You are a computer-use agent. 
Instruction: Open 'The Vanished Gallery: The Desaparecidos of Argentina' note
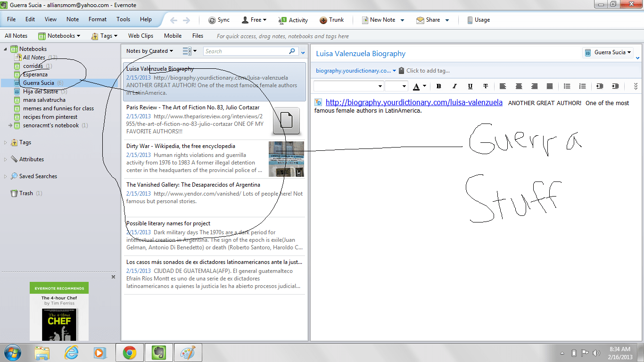point(215,198)
